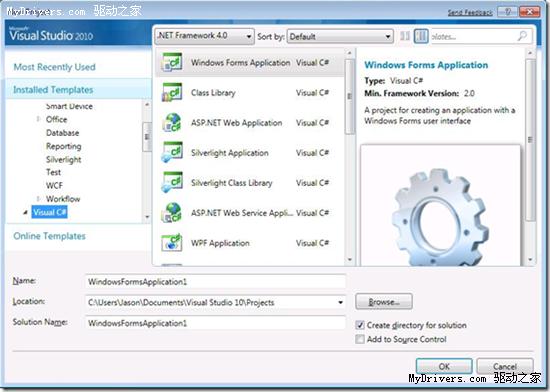Viewport: 550px width, 392px height.
Task: Click the Solution Name input field
Action: point(215,323)
